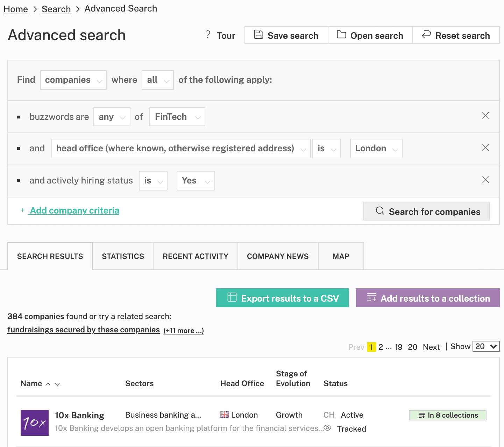Click the Open search folder icon
The height and width of the screenshot is (447, 504).
tap(341, 35)
